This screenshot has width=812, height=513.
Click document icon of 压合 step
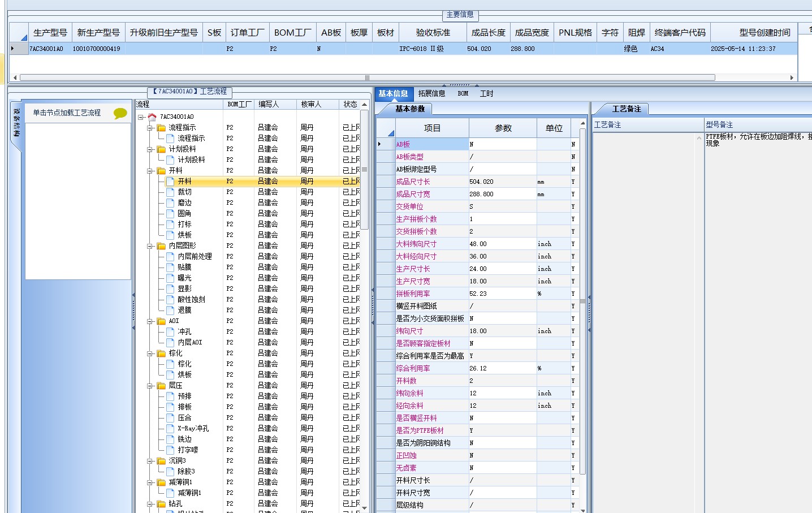pos(170,418)
